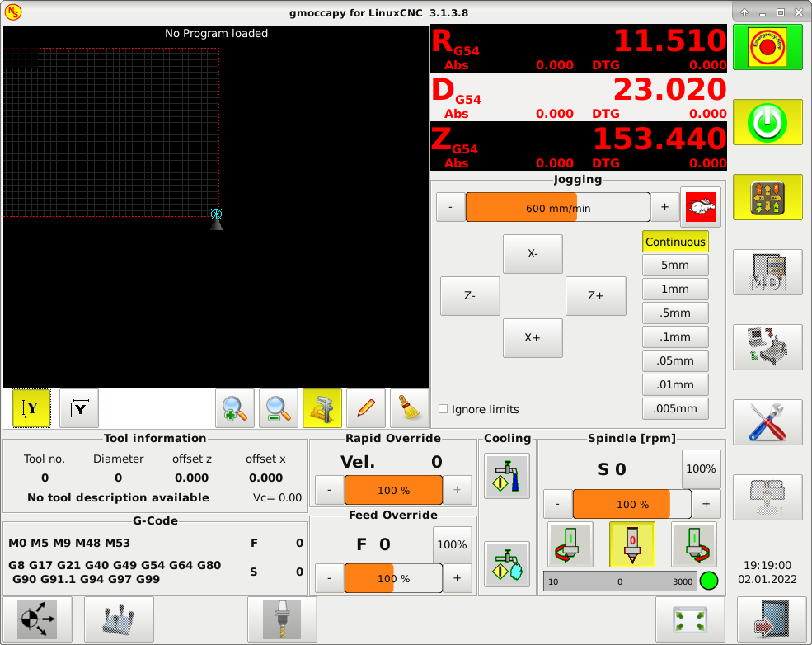Increase spindle override with plus

706,504
